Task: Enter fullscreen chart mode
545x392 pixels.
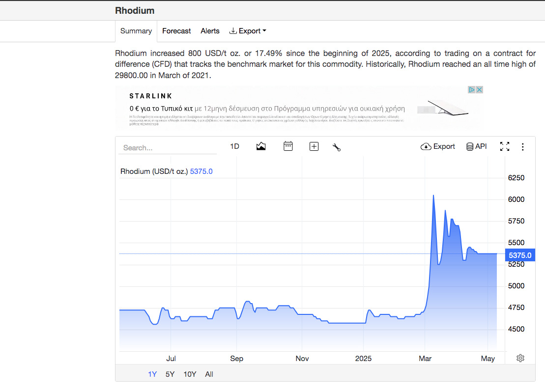Action: (505, 146)
